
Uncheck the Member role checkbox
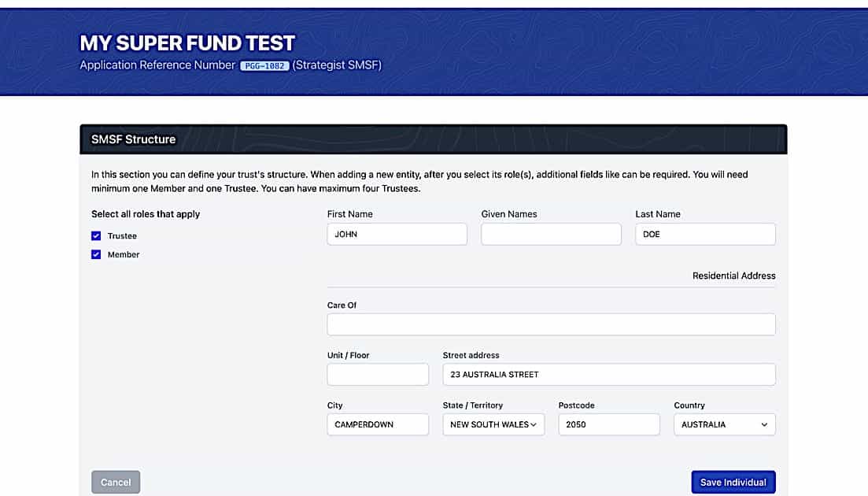(96, 254)
